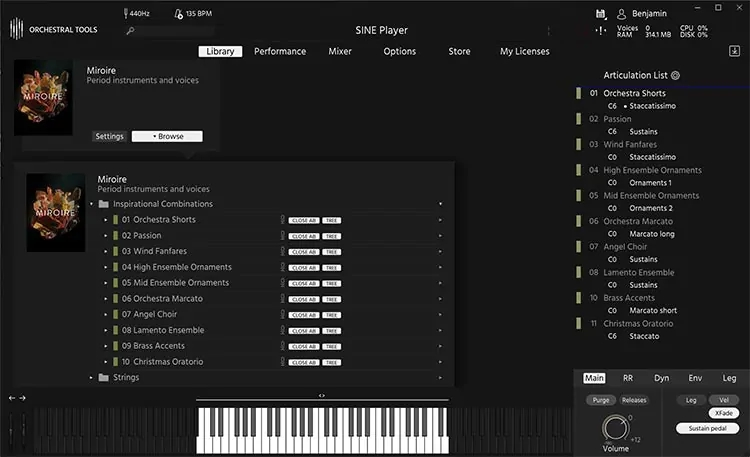750x457 pixels.
Task: Open the Dyn tab in the bottom panel
Action: point(662,378)
